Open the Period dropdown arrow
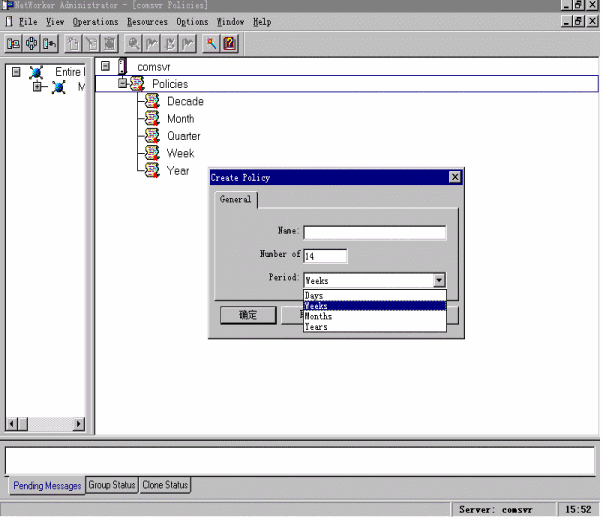 438,281
